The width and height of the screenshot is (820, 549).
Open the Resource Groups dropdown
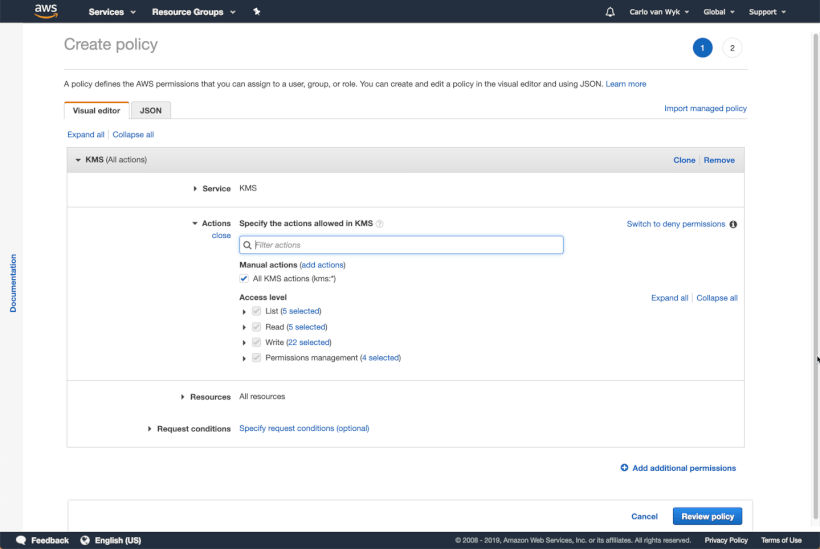point(193,12)
